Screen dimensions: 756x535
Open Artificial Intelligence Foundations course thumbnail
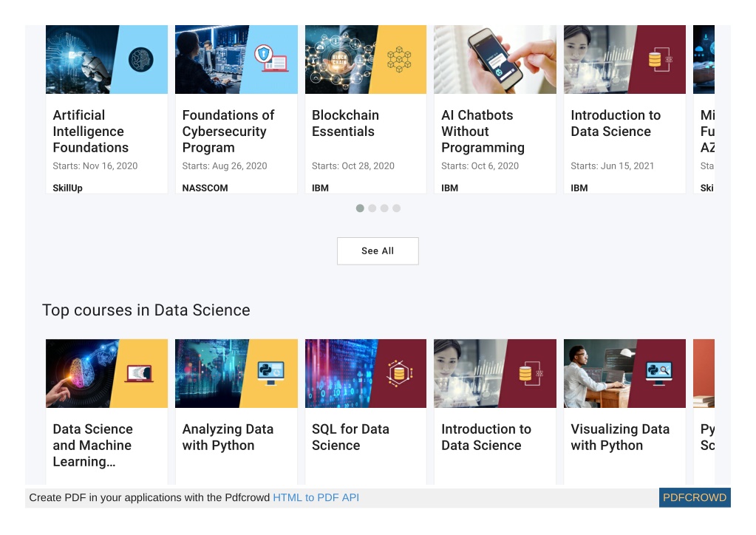[106, 59]
